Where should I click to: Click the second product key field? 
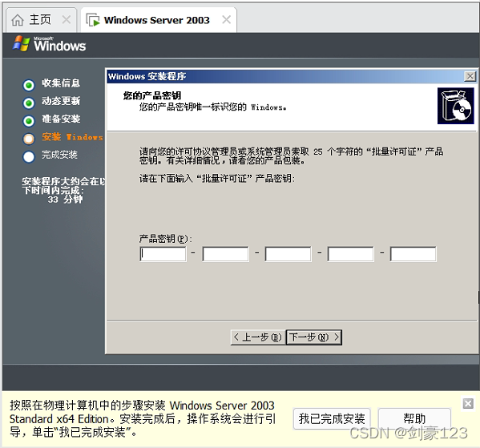click(225, 254)
